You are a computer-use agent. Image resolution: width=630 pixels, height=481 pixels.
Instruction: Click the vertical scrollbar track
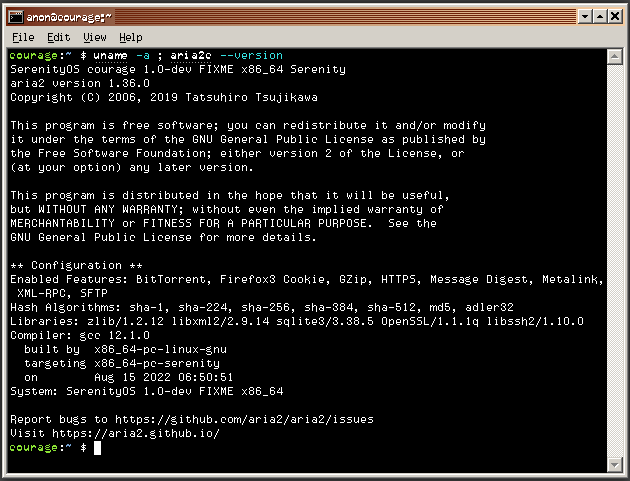click(x=615, y=260)
